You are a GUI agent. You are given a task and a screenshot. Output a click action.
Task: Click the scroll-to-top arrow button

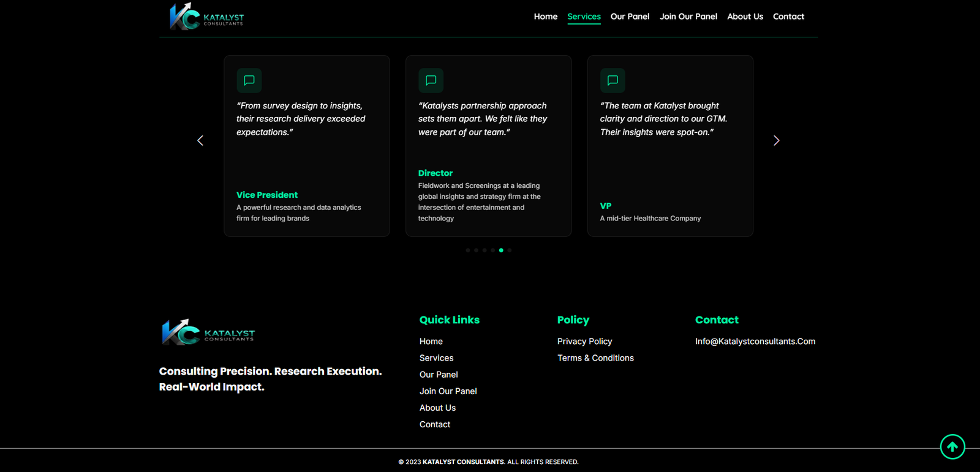[x=952, y=447]
